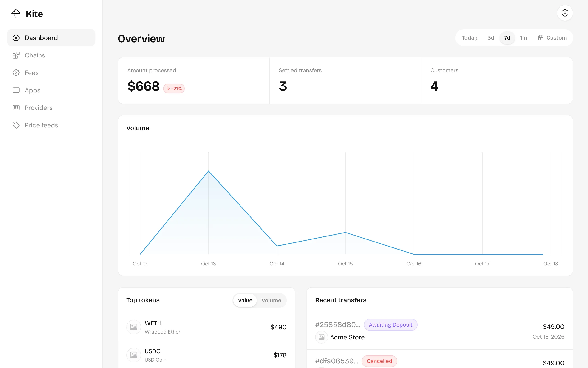This screenshot has height=368, width=588.
Task: Open the Providers page label
Action: click(39, 108)
